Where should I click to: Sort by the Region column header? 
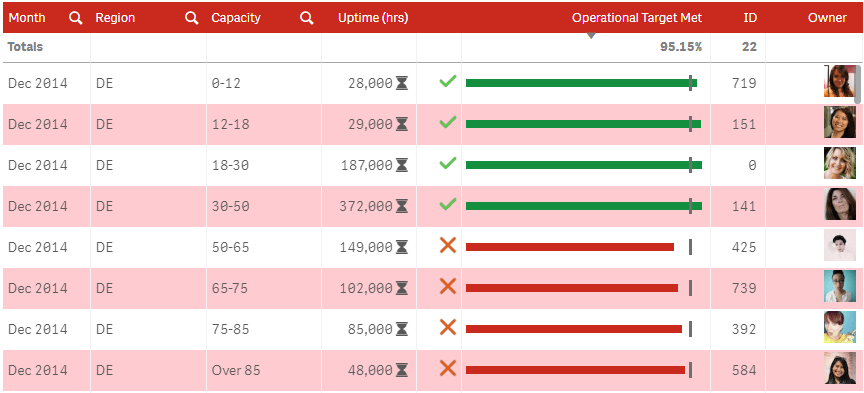tap(115, 18)
